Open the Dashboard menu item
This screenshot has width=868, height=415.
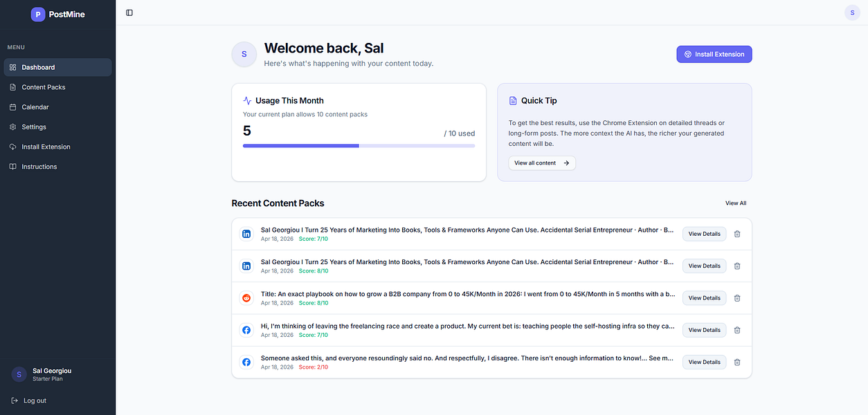tap(57, 67)
